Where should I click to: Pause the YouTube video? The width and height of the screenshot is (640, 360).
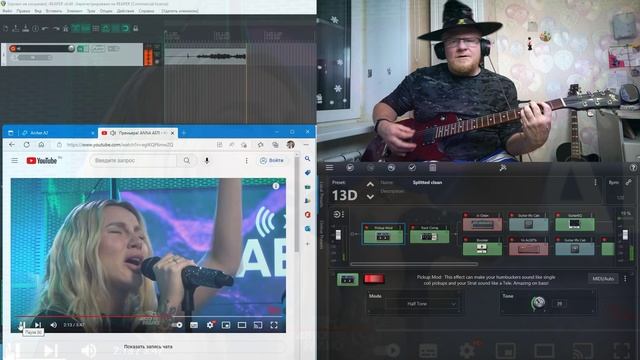22,325
